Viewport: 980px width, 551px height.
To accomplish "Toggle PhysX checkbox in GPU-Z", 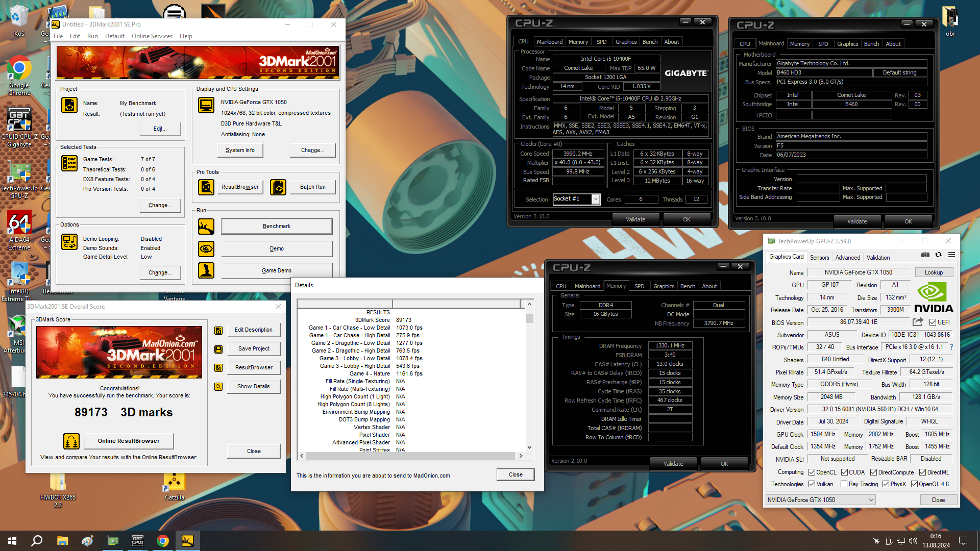I will tap(886, 484).
